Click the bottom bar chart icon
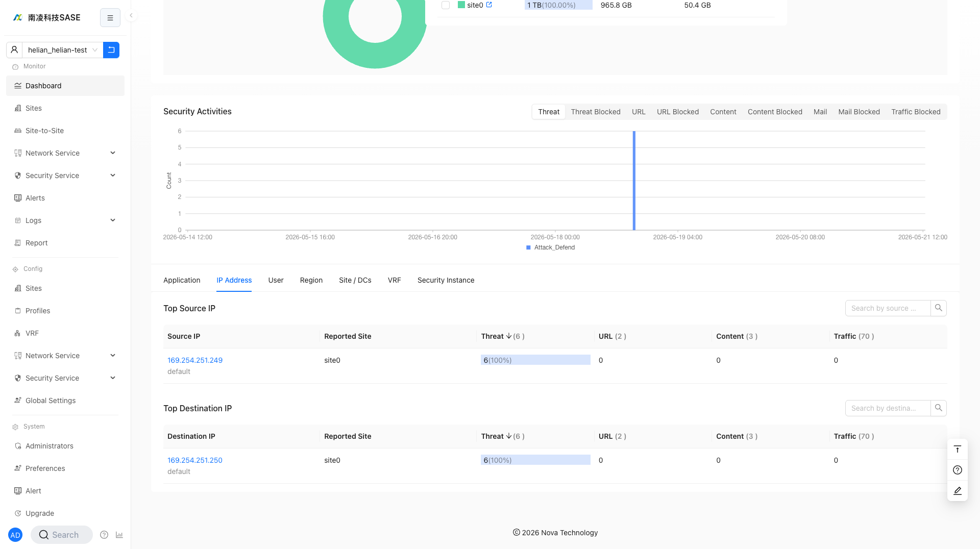The height and width of the screenshot is (549, 980). (x=119, y=535)
